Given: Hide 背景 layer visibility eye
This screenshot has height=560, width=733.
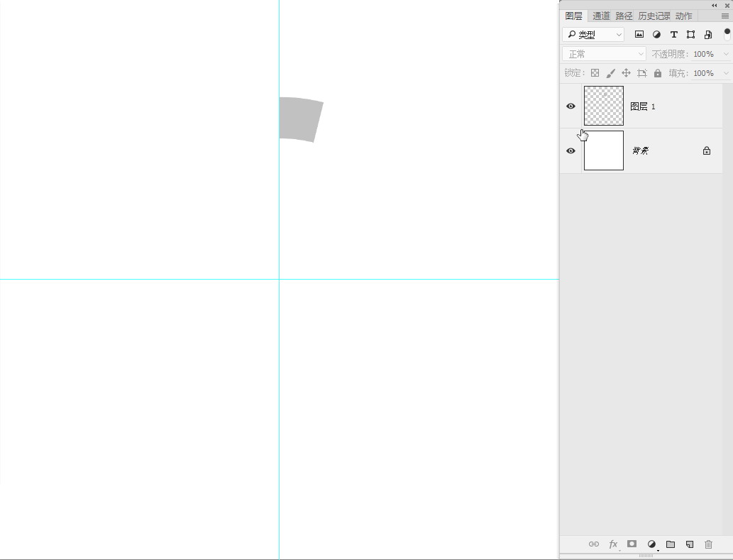Looking at the screenshot, I should coord(571,151).
